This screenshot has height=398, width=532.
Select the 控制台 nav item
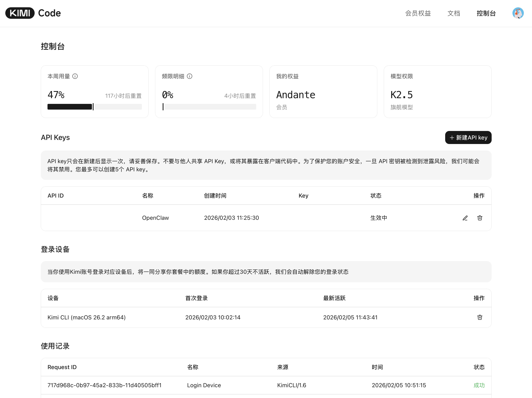point(486,13)
